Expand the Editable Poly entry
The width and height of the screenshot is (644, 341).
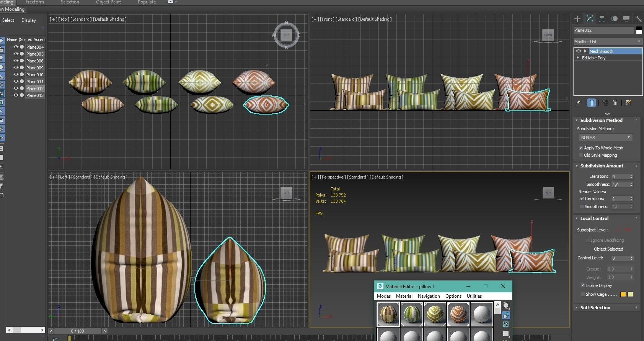pos(578,58)
